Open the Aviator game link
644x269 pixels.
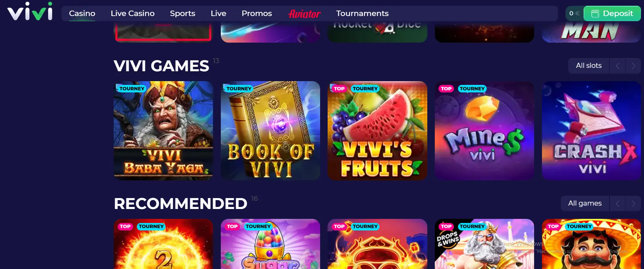304,14
